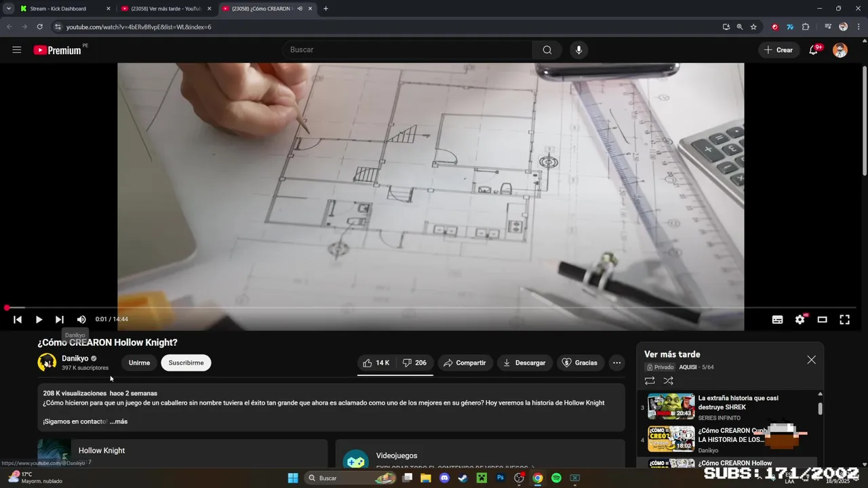Skip to the previous video
The height and width of the screenshot is (488, 868).
(18, 319)
